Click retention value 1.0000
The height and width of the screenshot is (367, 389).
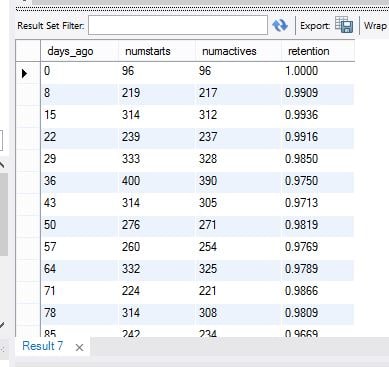317,71
